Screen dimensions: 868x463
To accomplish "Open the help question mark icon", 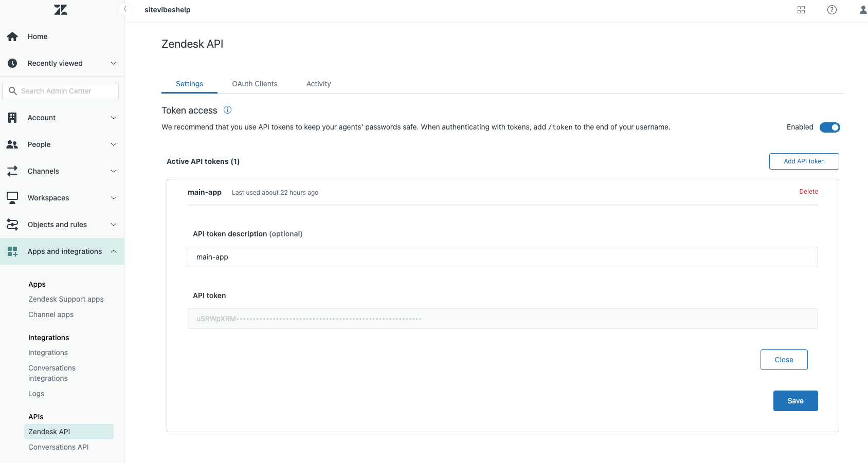I will point(832,10).
